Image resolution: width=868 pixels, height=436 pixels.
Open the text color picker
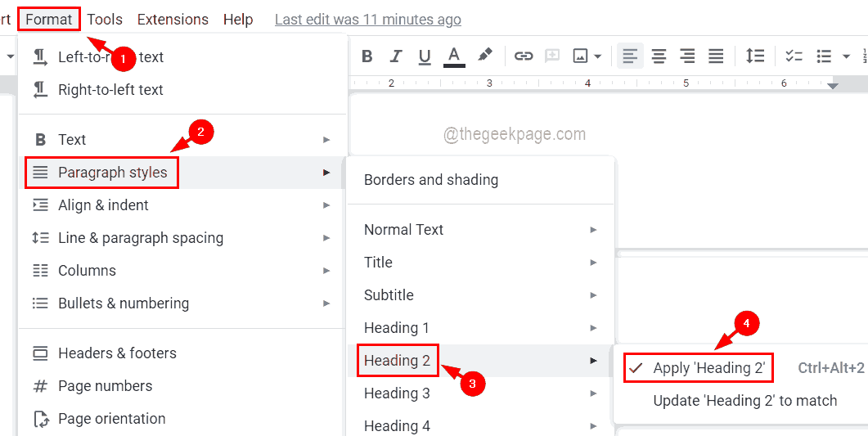pyautogui.click(x=454, y=56)
